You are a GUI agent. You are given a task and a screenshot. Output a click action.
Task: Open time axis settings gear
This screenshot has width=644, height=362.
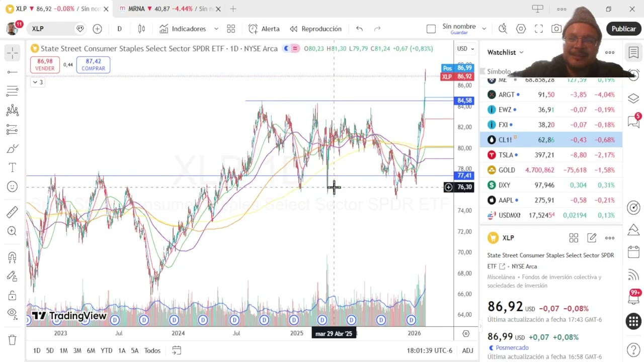tap(466, 333)
